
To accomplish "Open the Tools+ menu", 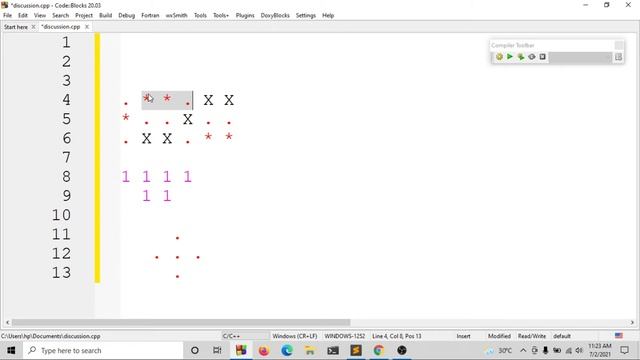I will [x=221, y=16].
